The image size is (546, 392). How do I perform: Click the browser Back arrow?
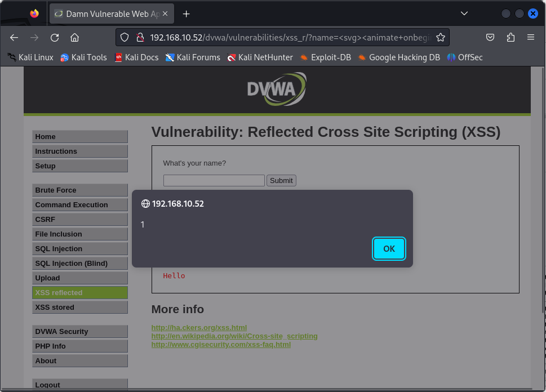[x=14, y=38]
